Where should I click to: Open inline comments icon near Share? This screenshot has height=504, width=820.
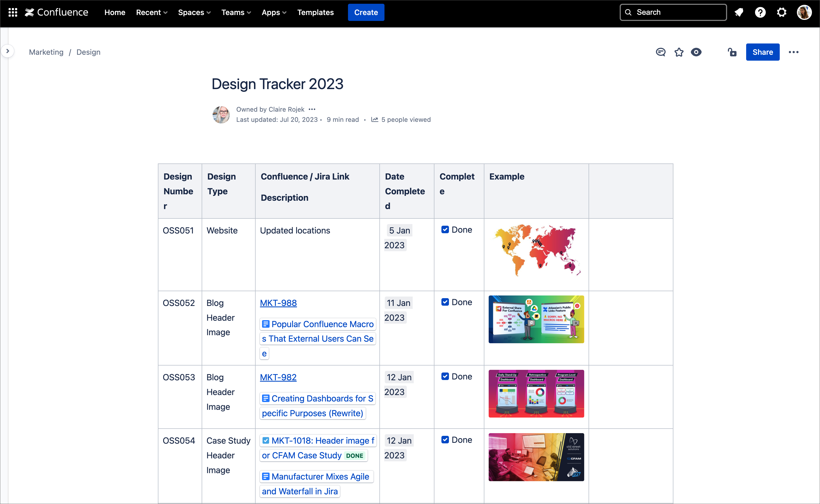pyautogui.click(x=660, y=52)
